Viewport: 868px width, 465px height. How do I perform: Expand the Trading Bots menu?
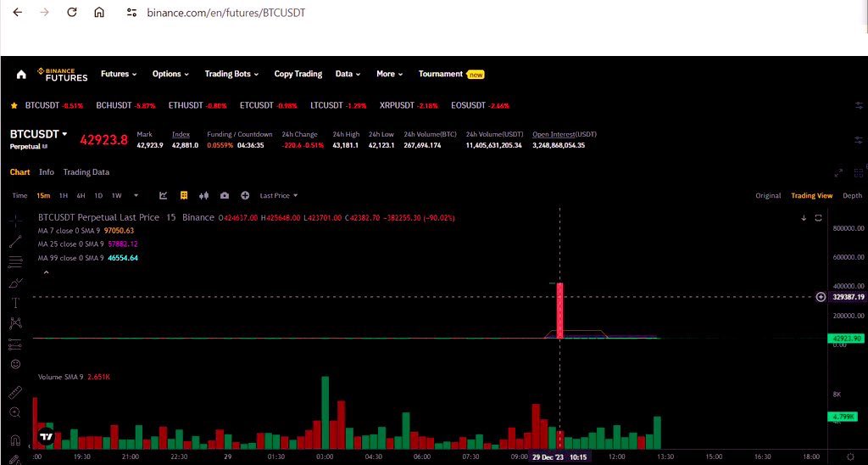(x=231, y=74)
